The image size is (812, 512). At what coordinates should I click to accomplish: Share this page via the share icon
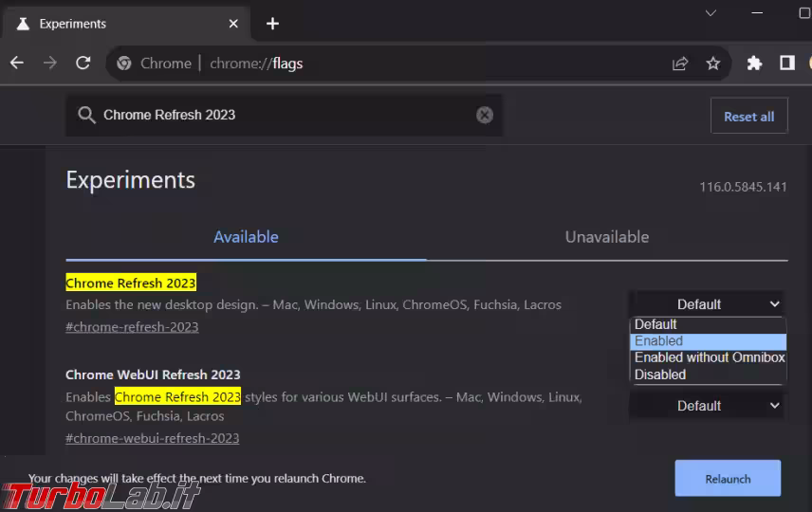[x=680, y=64]
